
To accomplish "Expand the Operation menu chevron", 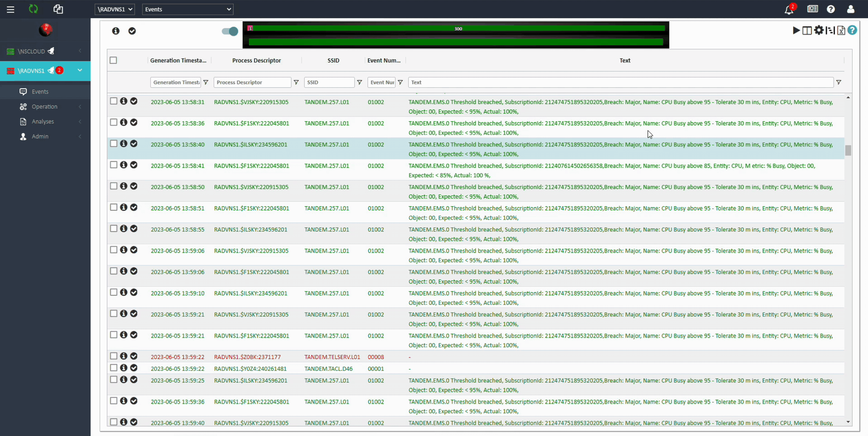I will [80, 107].
